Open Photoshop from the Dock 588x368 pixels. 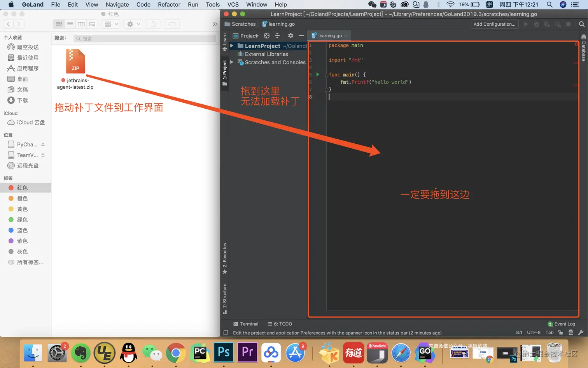[224, 352]
